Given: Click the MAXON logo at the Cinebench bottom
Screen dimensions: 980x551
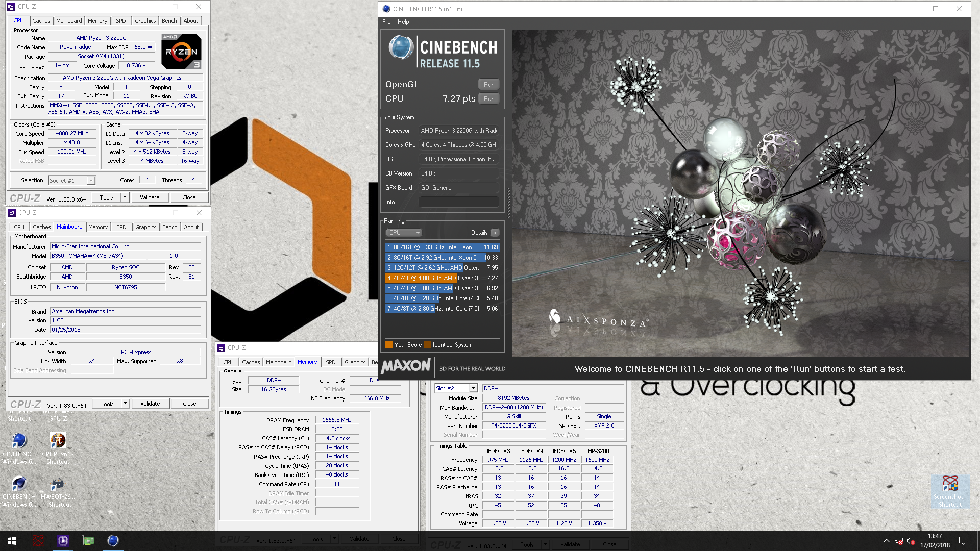Looking at the screenshot, I should pyautogui.click(x=406, y=366).
